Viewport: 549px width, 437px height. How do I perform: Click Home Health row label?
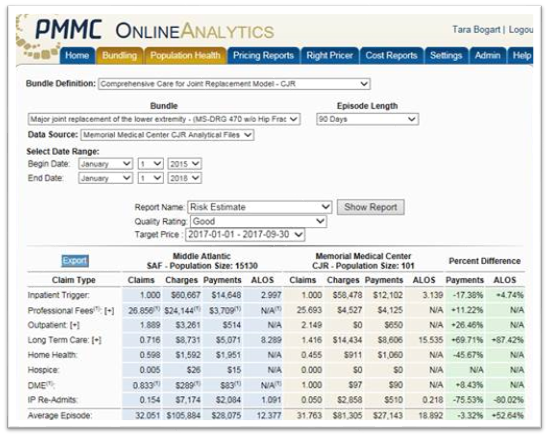[x=53, y=355]
